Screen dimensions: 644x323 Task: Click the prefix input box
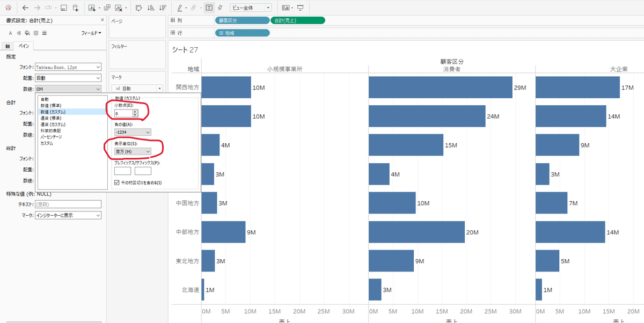point(122,171)
